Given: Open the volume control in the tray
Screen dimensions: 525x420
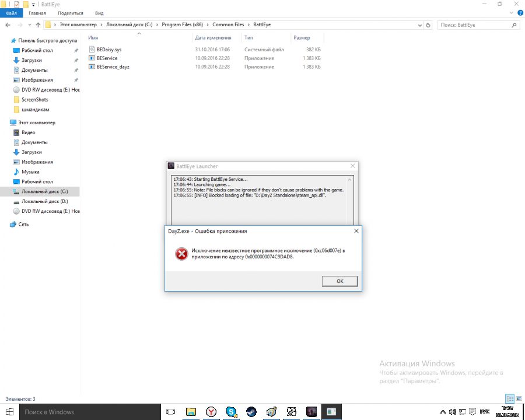Looking at the screenshot, I should [453, 412].
